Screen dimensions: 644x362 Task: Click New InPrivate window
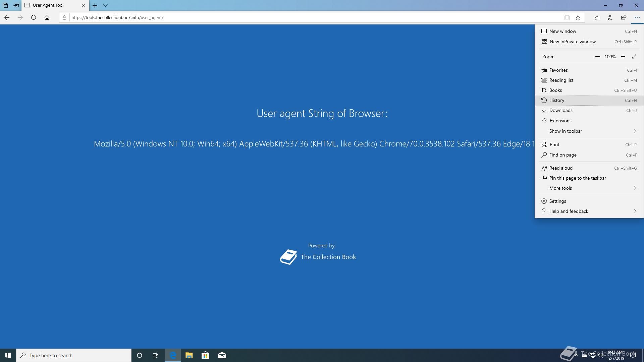pos(572,42)
